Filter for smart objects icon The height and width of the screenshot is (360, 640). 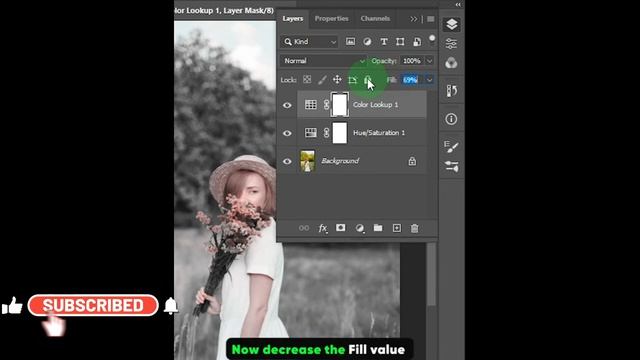[417, 42]
